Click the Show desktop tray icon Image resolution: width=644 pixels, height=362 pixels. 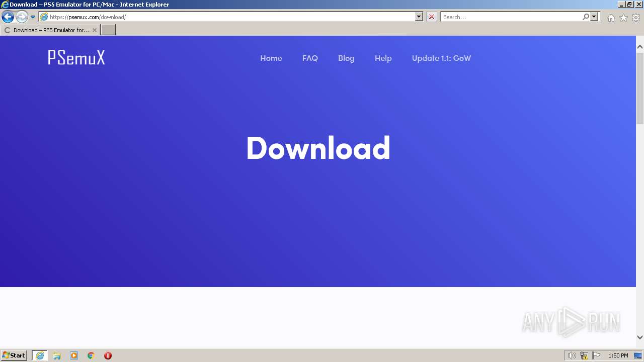[638, 355]
